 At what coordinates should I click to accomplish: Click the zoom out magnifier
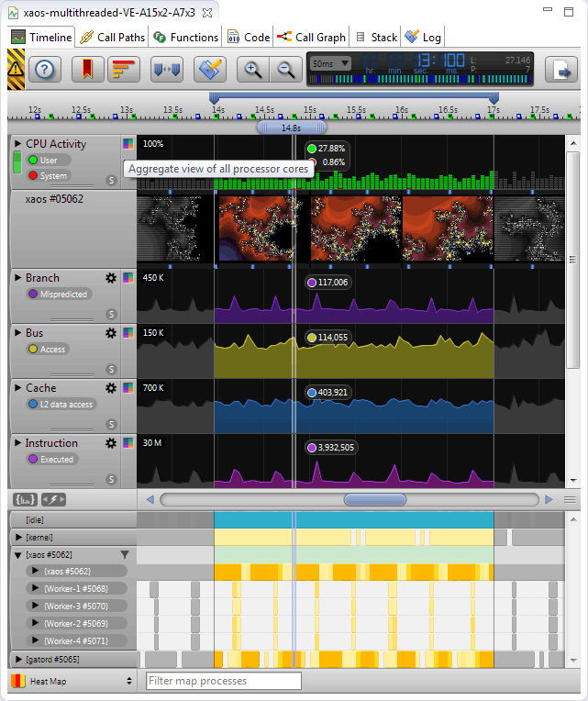click(285, 70)
